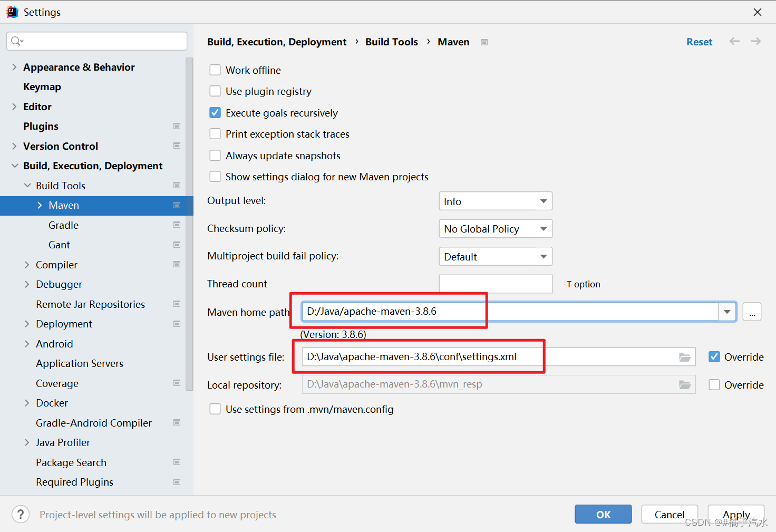Open Application Servers settings
The width and height of the screenshot is (776, 532).
(80, 363)
